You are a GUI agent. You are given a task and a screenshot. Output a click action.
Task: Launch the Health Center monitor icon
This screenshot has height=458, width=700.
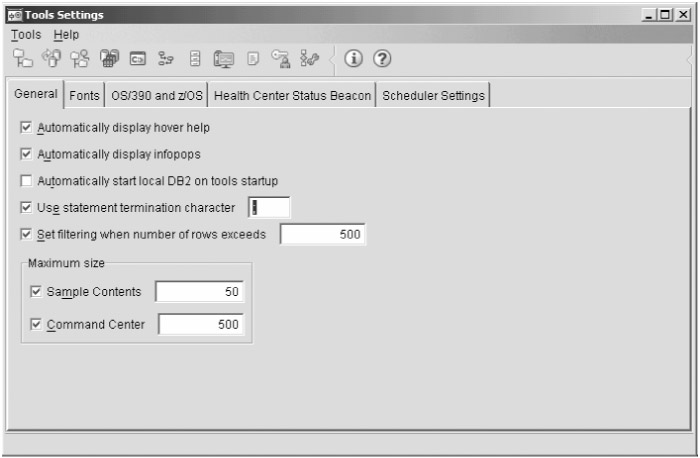pos(223,59)
